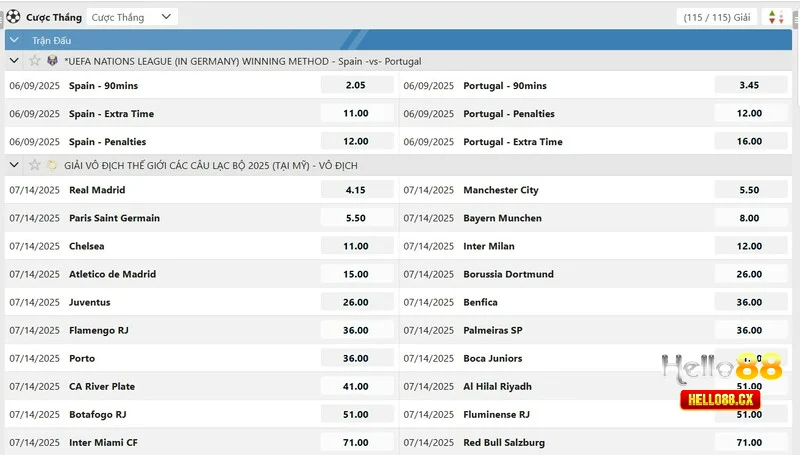Click the Real Madrid team name

point(97,190)
